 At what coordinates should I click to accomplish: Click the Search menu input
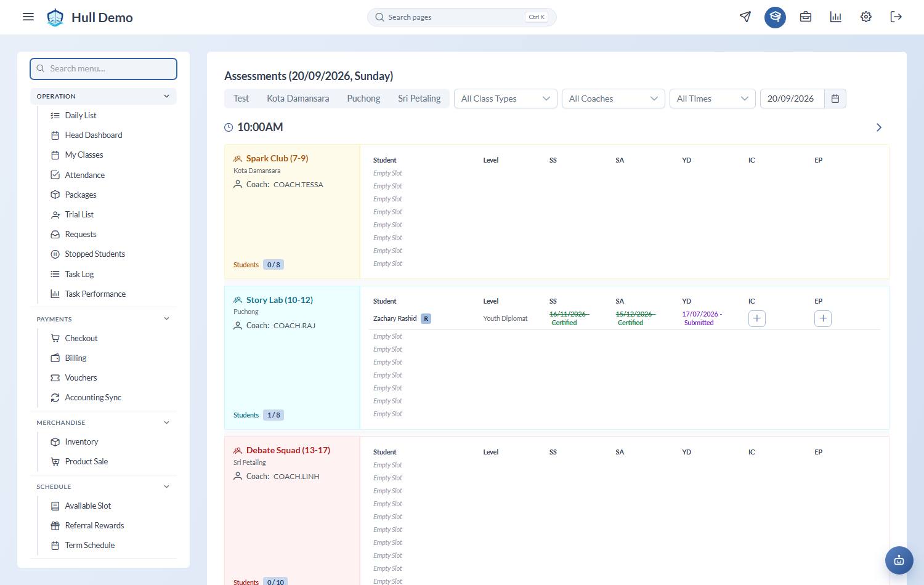click(103, 68)
